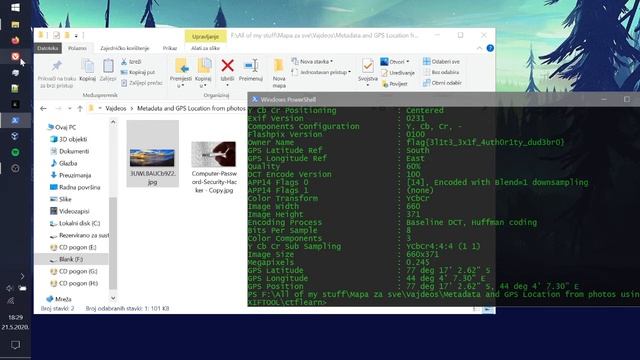The height and width of the screenshot is (360, 640).
Task: Click Premjesti u (move to) icon
Action: 181,73
